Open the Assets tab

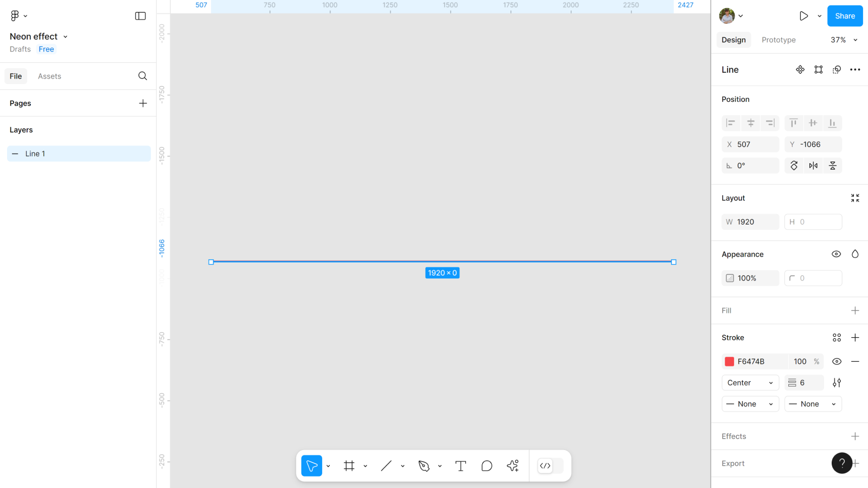[49, 76]
